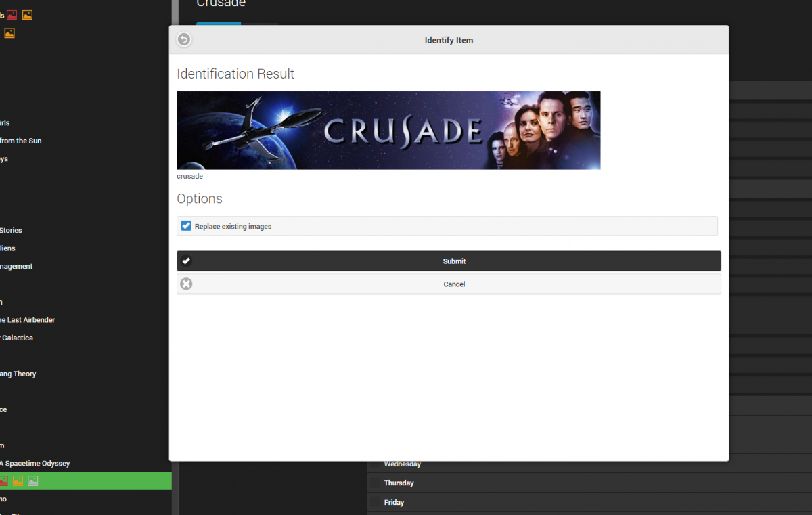This screenshot has height=515, width=812.
Task: Tick the Wednesday checkbox behind dialog
Action: pos(375,464)
